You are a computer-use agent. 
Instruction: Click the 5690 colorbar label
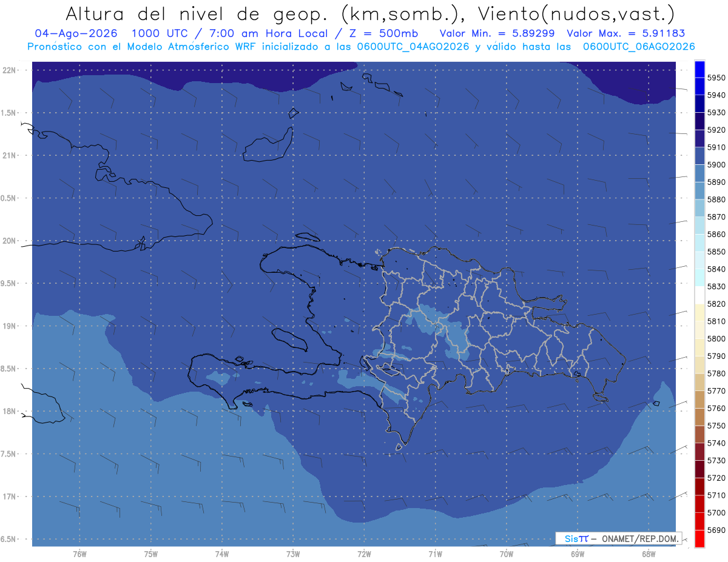[x=716, y=530]
